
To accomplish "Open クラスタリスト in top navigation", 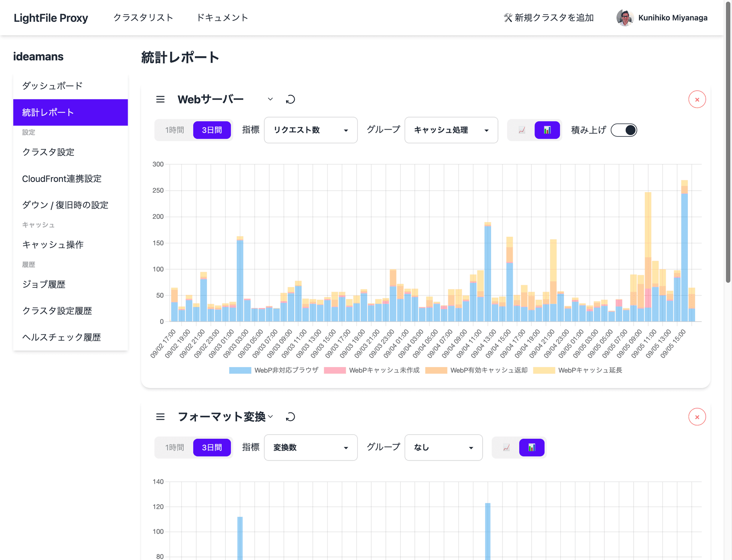I will (x=143, y=18).
